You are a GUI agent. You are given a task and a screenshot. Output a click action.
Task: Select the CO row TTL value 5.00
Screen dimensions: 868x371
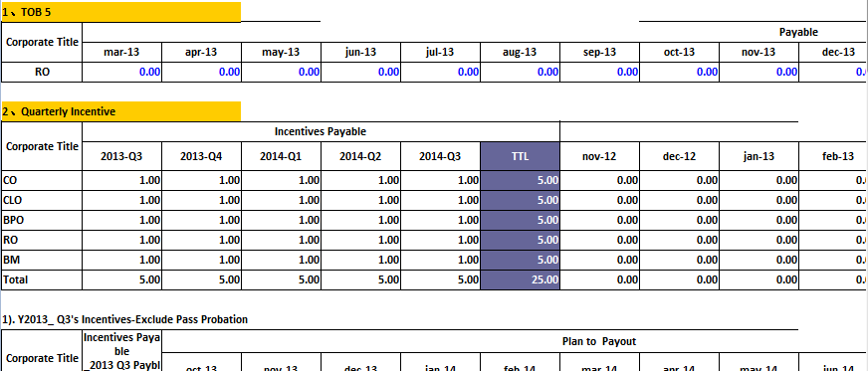click(x=521, y=180)
